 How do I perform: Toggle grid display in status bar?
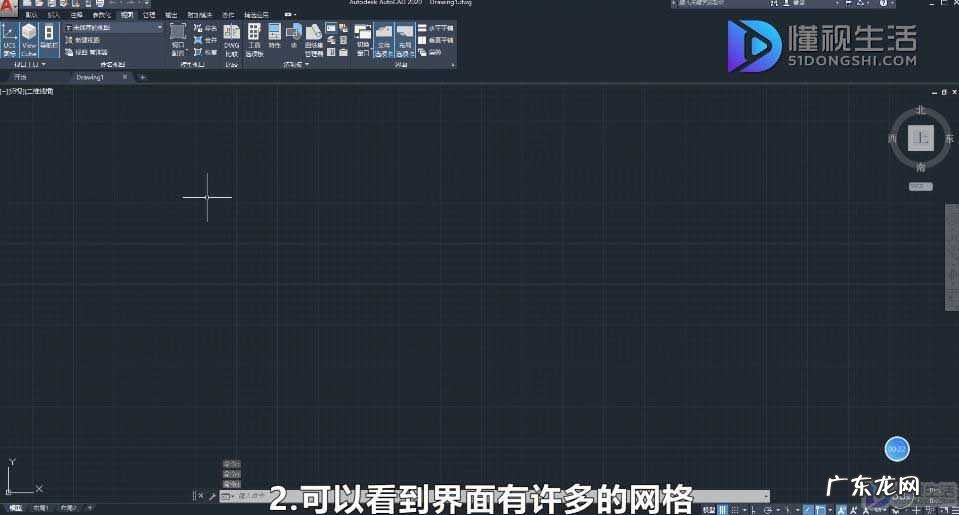(x=722, y=509)
